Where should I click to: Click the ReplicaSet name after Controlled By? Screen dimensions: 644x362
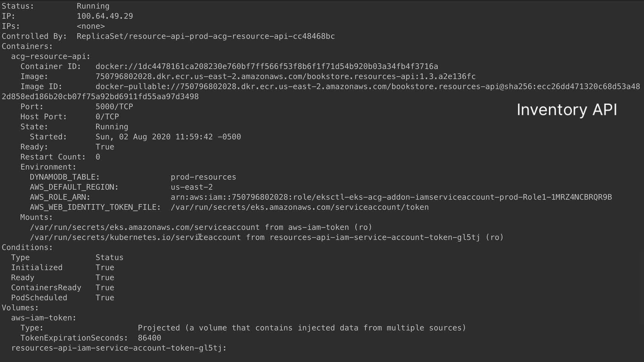206,36
